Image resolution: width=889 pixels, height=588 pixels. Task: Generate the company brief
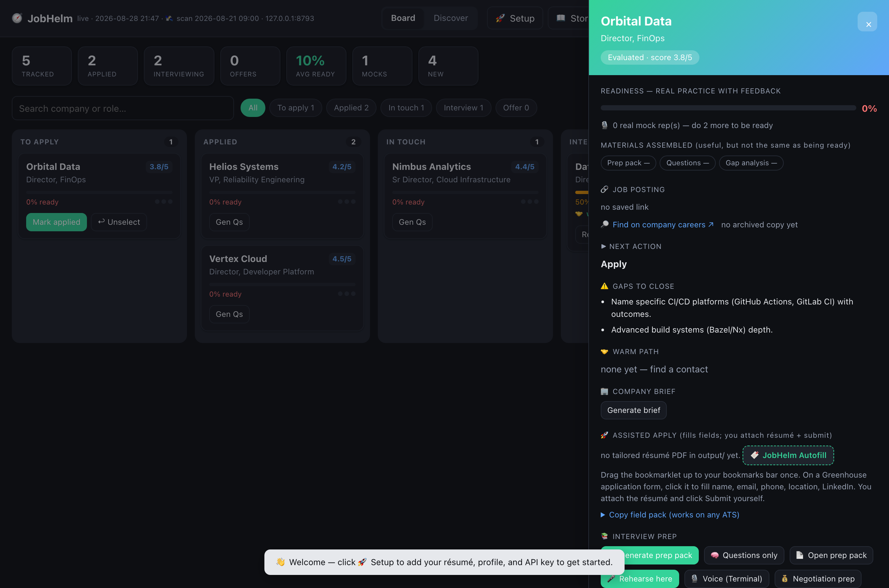633,410
